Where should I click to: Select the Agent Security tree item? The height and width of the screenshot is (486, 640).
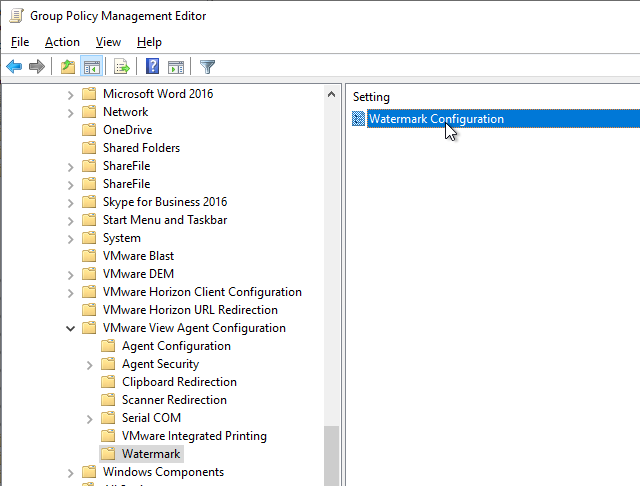160,364
